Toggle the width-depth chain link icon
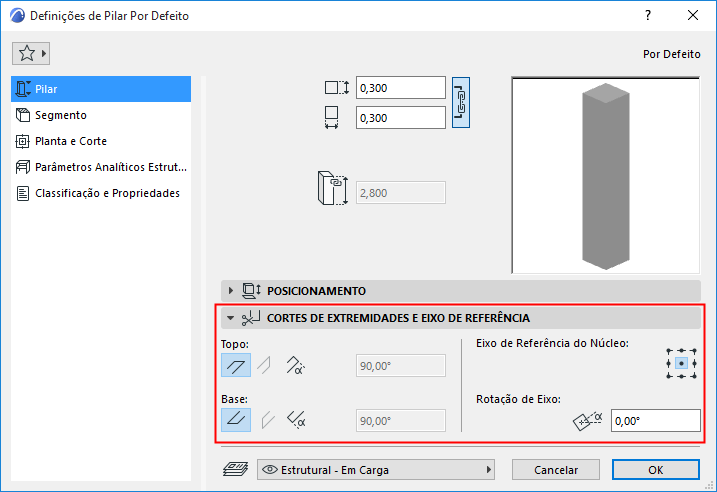 [x=460, y=102]
